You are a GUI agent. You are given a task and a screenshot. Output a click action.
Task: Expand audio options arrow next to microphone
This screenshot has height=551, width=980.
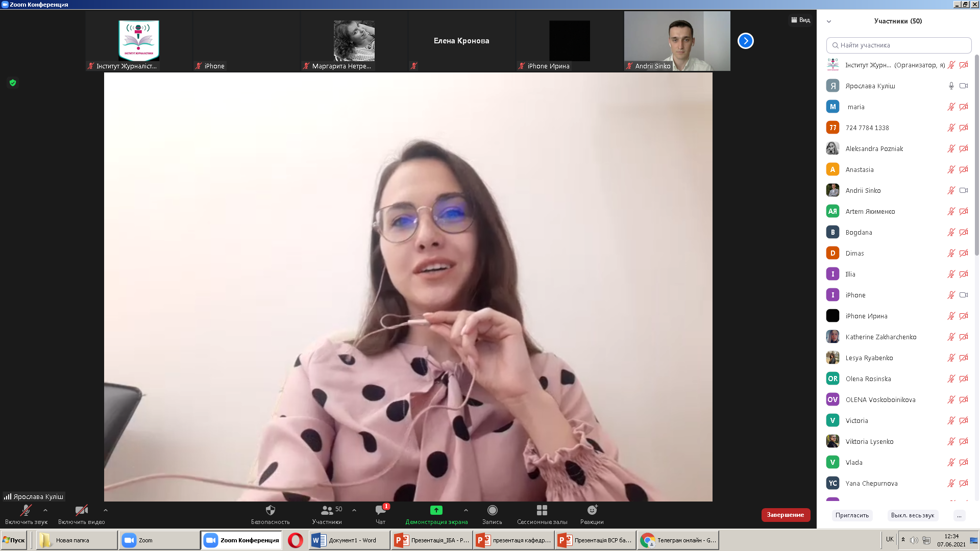[45, 510]
